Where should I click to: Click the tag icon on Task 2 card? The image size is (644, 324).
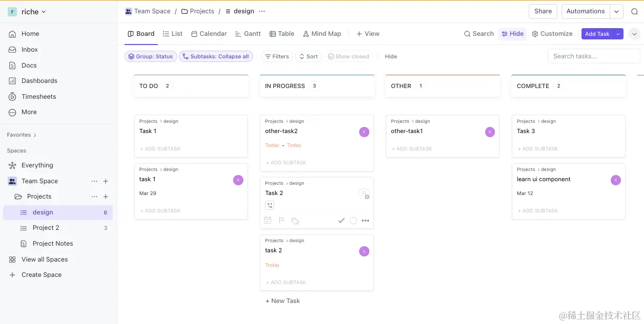[295, 221]
